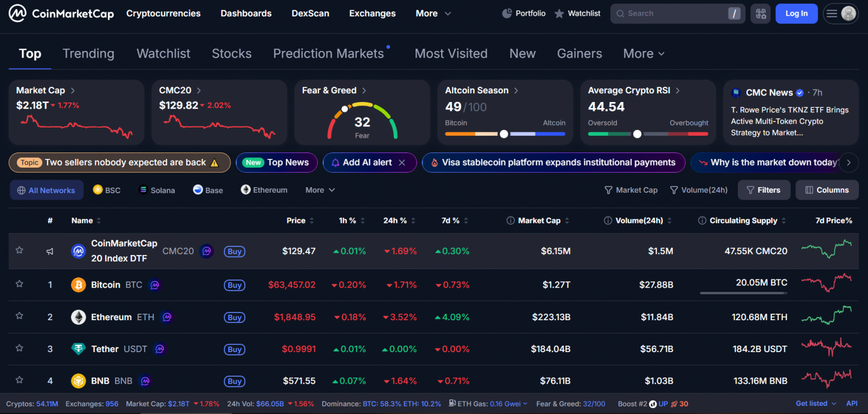The height and width of the screenshot is (414, 868).
Task: Star Ethereum to add to watchlist
Action: click(20, 316)
